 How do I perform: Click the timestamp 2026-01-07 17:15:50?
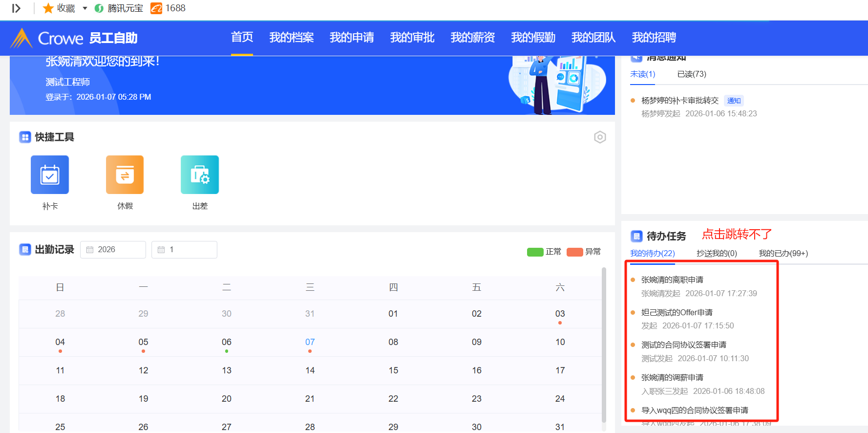[698, 326]
